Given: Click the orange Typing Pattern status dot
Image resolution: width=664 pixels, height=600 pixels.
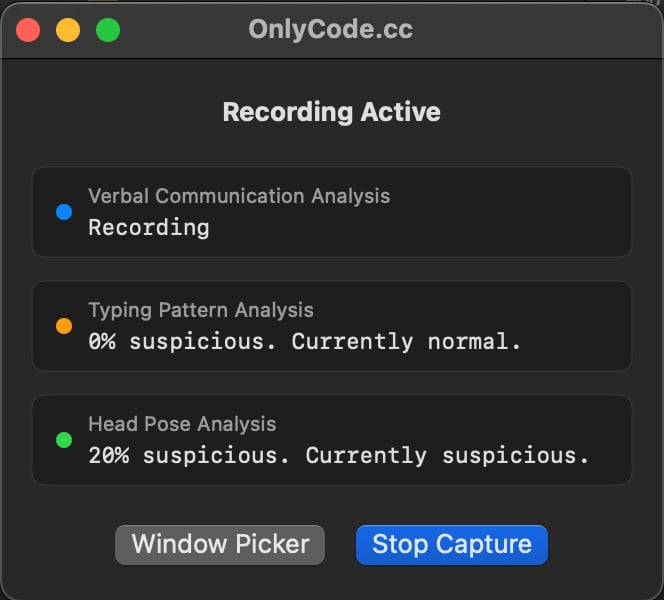Looking at the screenshot, I should pyautogui.click(x=64, y=326).
